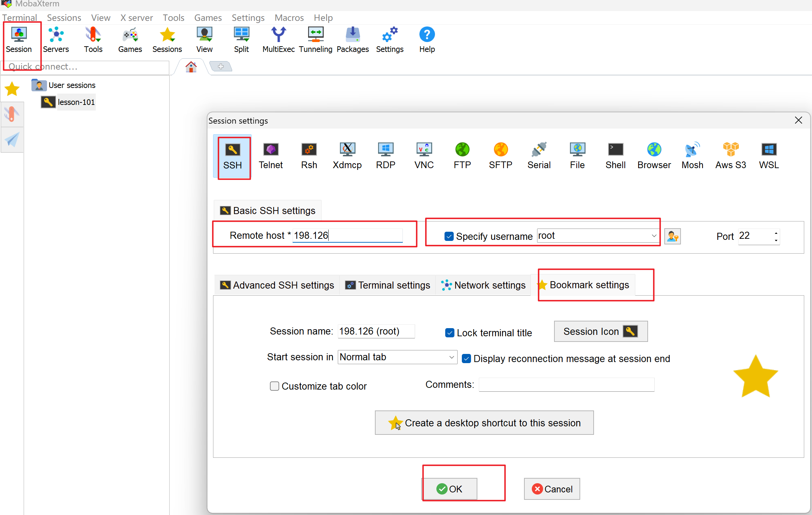Switch to Advanced SSH settings tab
Viewport: 812px width, 515px height.
click(277, 285)
